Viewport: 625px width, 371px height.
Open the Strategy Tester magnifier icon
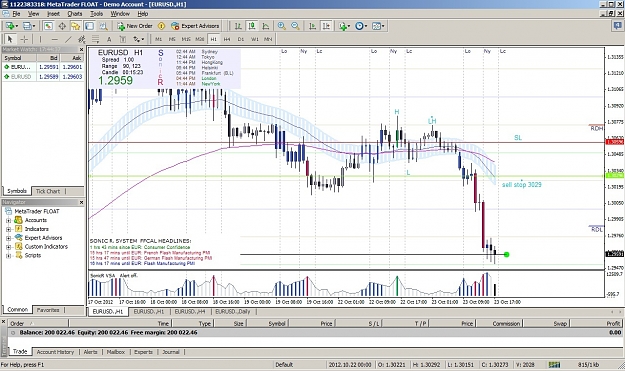coord(103,26)
